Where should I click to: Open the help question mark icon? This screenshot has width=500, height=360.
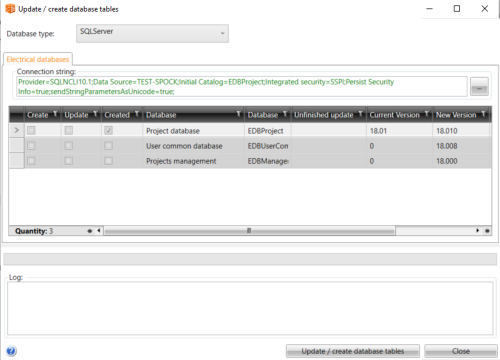[x=11, y=351]
